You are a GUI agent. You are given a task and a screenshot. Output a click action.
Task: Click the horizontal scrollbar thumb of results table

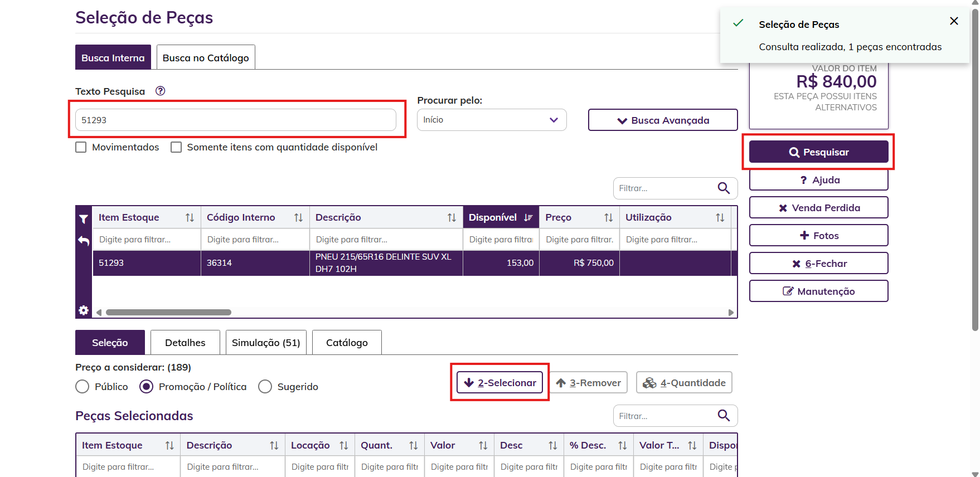(x=168, y=313)
